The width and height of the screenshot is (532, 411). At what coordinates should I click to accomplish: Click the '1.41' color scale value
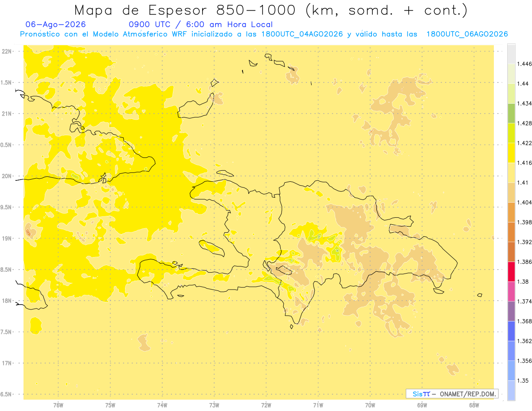523,183
